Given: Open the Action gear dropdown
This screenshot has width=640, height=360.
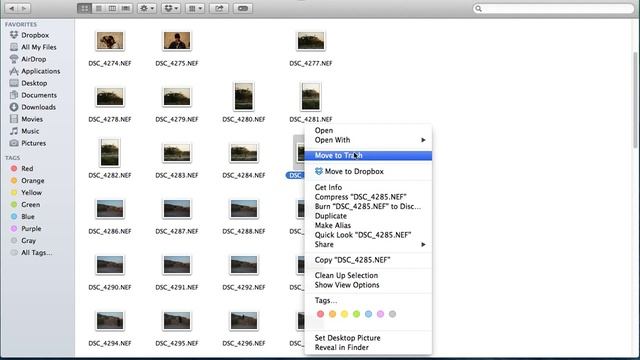Looking at the screenshot, I should pyautogui.click(x=147, y=8).
